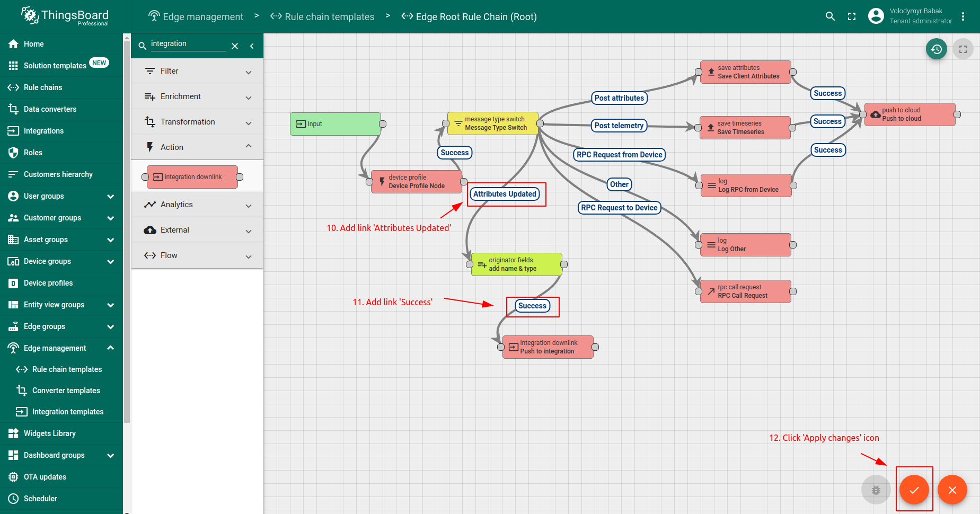Expand the Filter node category
Viewport: 980px width, 514px height.
[x=197, y=71]
